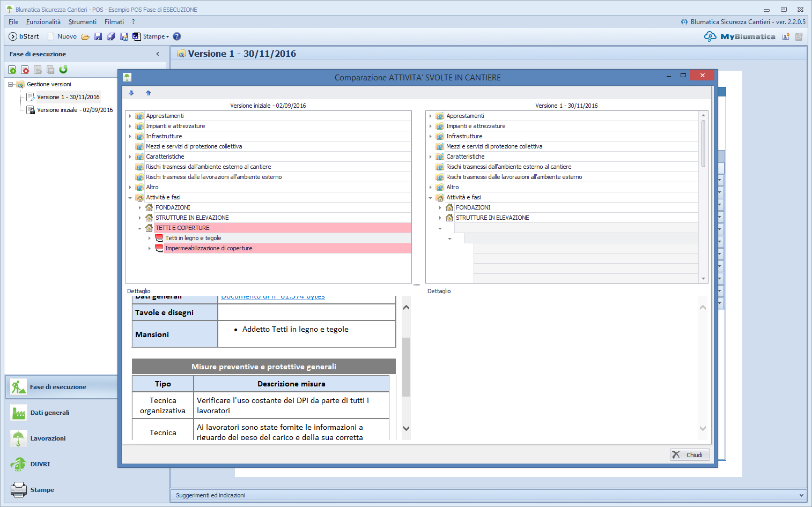812x507 pixels.
Task: Click the open folder icon in toolbar
Action: 85,36
